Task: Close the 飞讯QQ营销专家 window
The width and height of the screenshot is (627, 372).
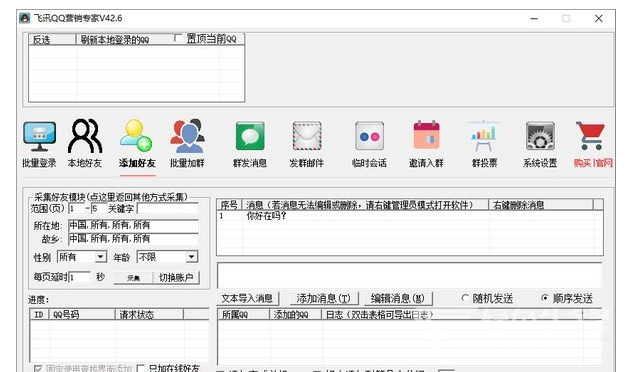Action: [599, 18]
